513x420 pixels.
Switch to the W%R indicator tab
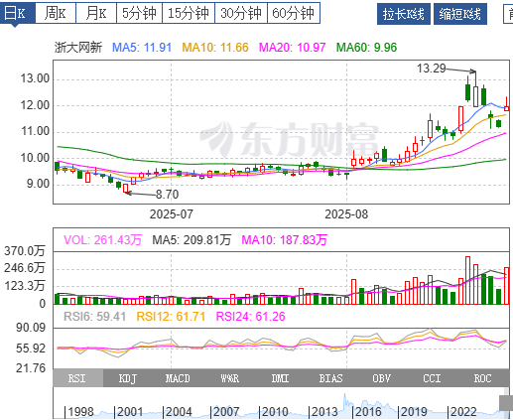[229, 378]
